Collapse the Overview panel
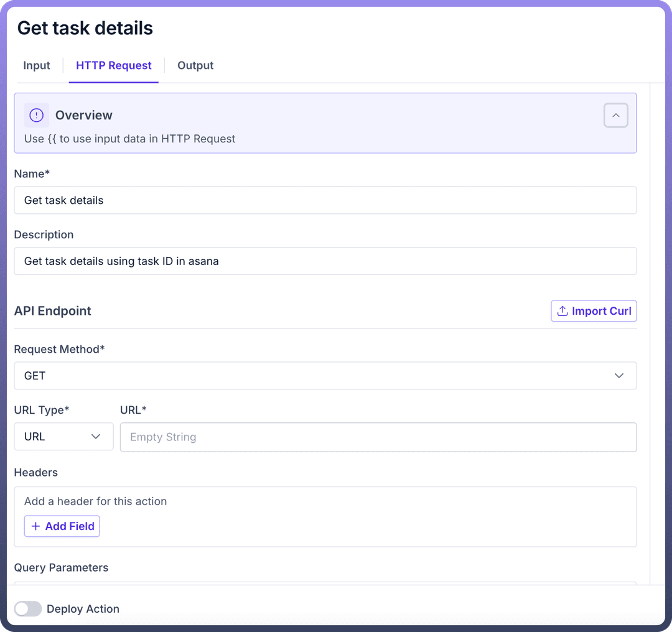This screenshot has height=632, width=672. 615,115
